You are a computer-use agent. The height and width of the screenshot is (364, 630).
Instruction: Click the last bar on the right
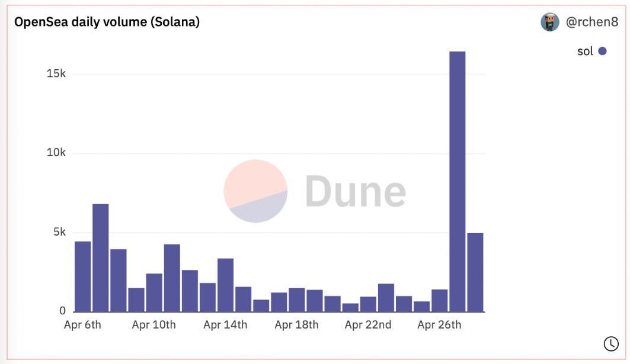click(475, 272)
